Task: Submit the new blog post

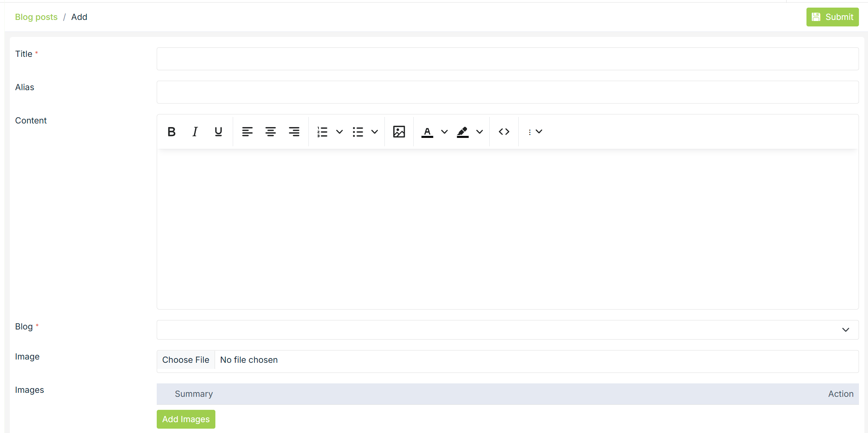Action: pyautogui.click(x=832, y=17)
